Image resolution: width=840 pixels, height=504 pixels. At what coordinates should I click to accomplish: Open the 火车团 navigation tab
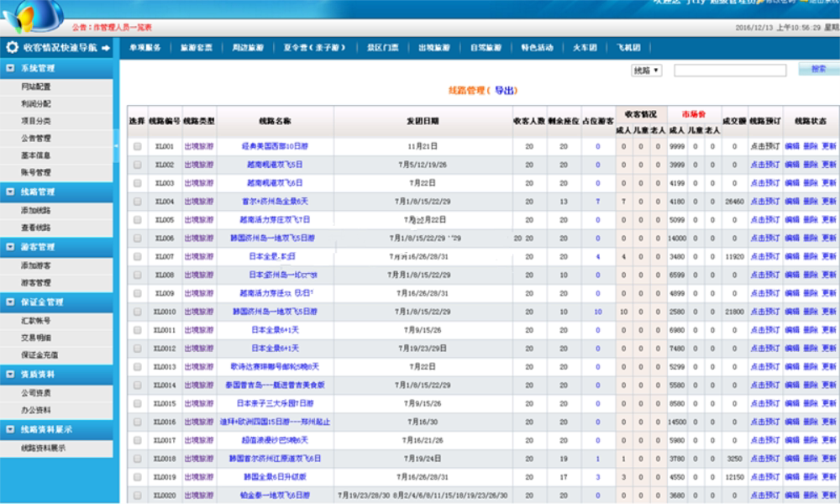[585, 48]
